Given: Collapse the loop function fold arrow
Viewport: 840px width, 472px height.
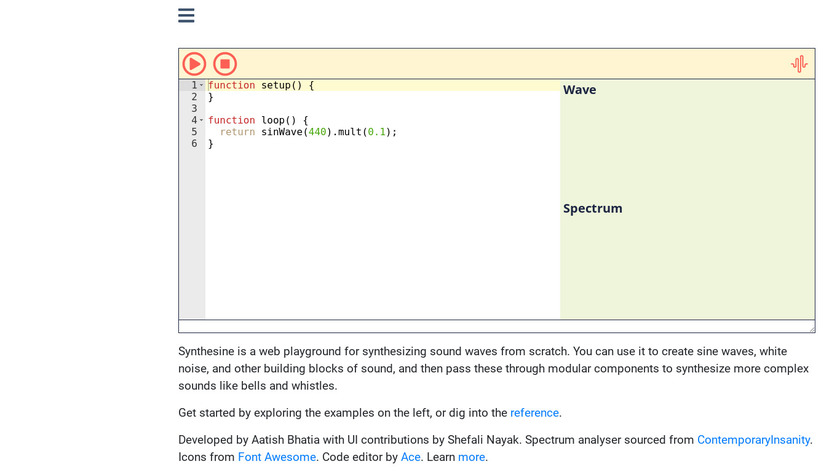Looking at the screenshot, I should click(x=201, y=120).
